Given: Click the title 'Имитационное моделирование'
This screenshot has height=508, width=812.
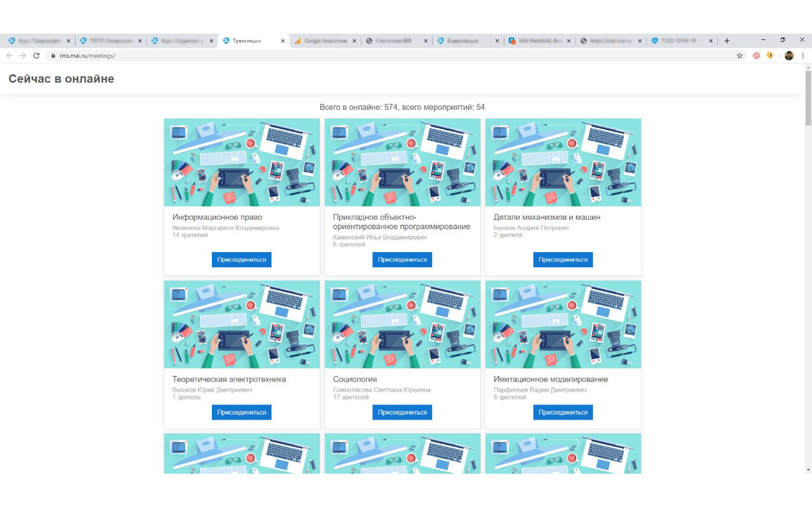Looking at the screenshot, I should (x=551, y=379).
